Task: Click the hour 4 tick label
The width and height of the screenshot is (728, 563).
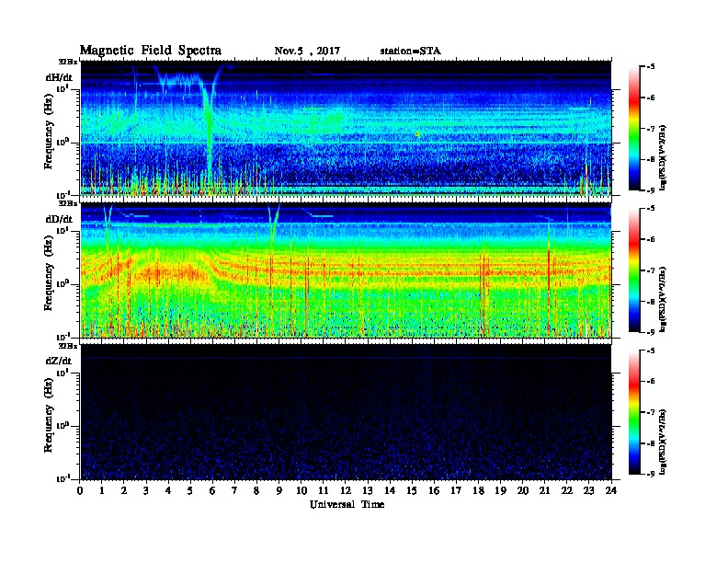Action: (168, 491)
